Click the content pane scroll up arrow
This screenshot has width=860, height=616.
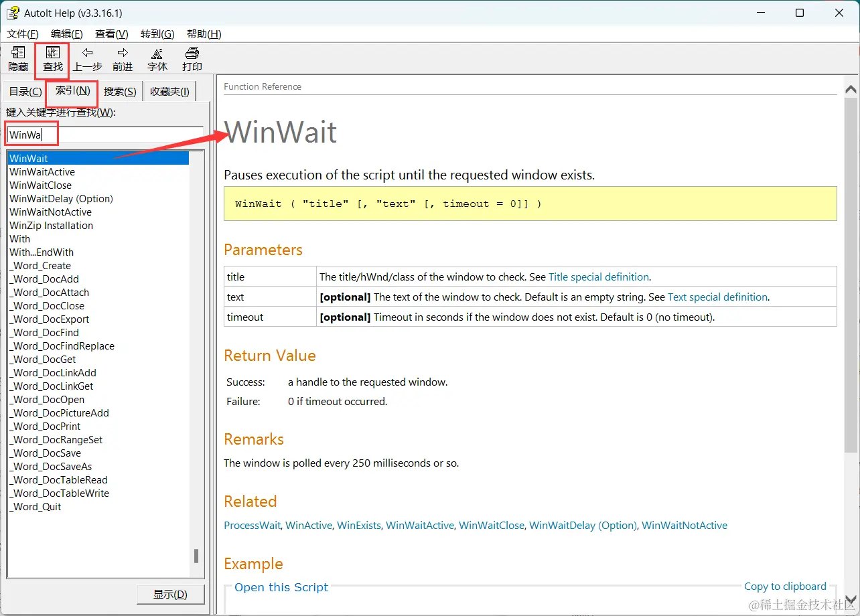[x=851, y=89]
